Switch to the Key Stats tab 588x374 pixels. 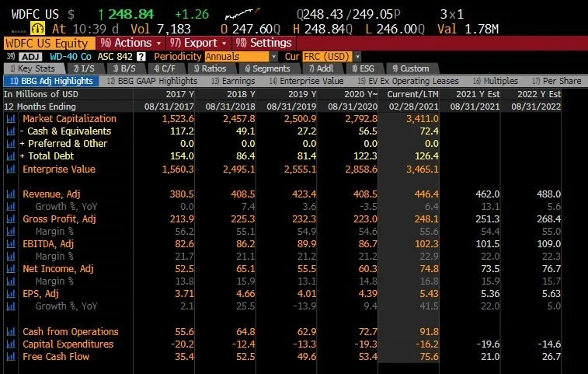(33, 68)
